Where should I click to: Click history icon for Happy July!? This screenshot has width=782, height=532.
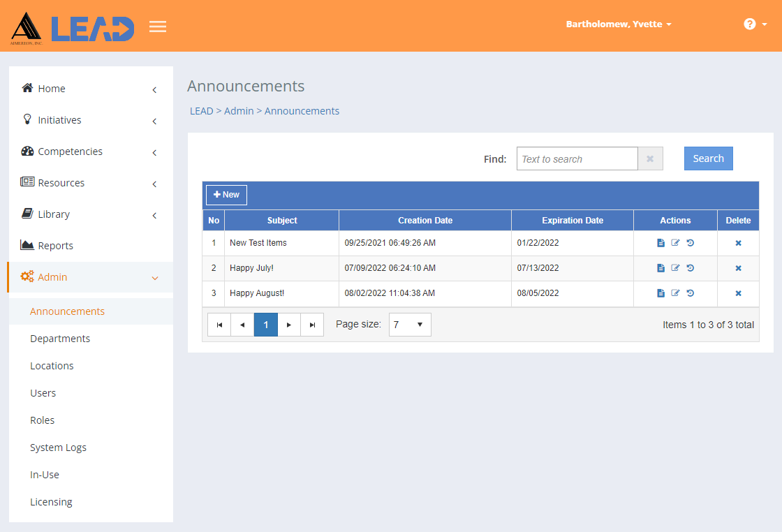point(691,267)
